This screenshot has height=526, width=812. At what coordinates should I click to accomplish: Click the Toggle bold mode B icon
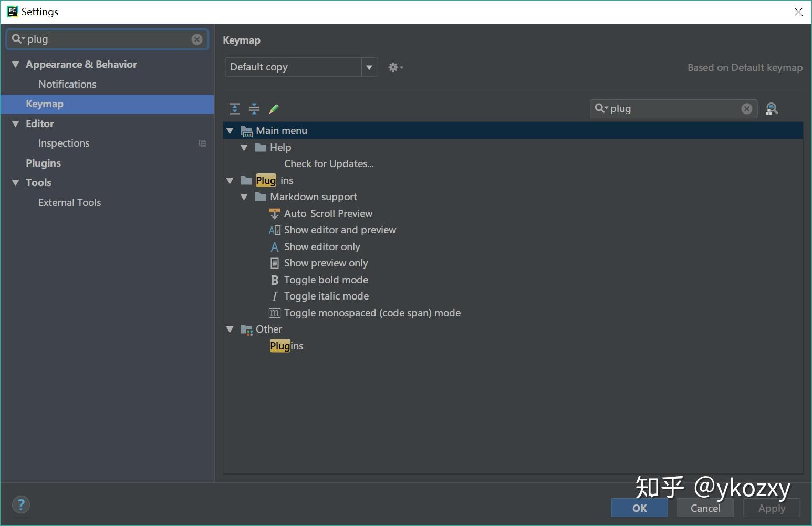[274, 280]
